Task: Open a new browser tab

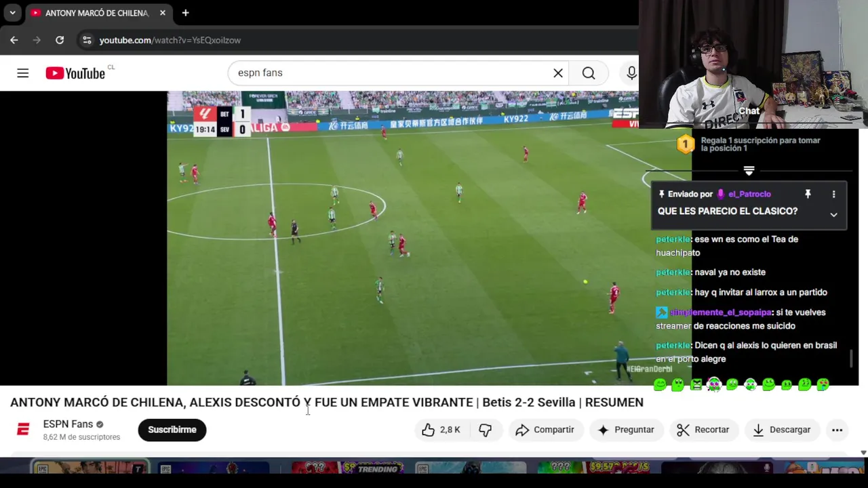Action: (185, 13)
